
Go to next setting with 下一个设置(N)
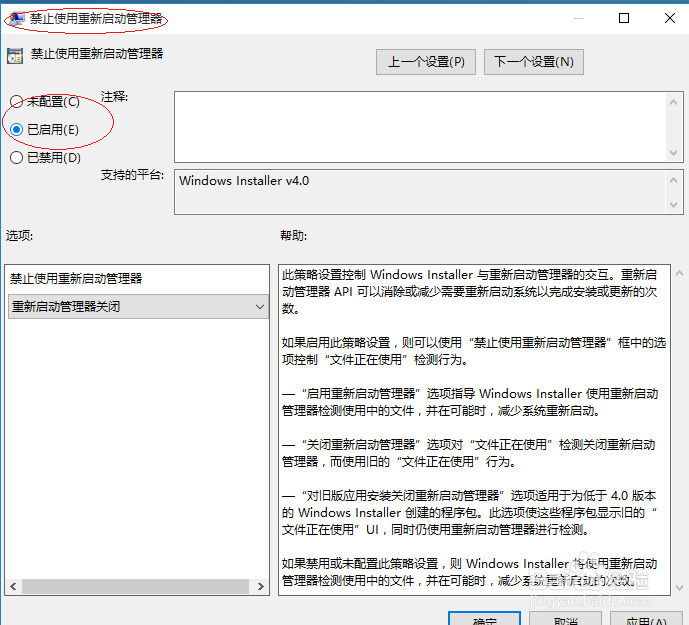coord(534,62)
